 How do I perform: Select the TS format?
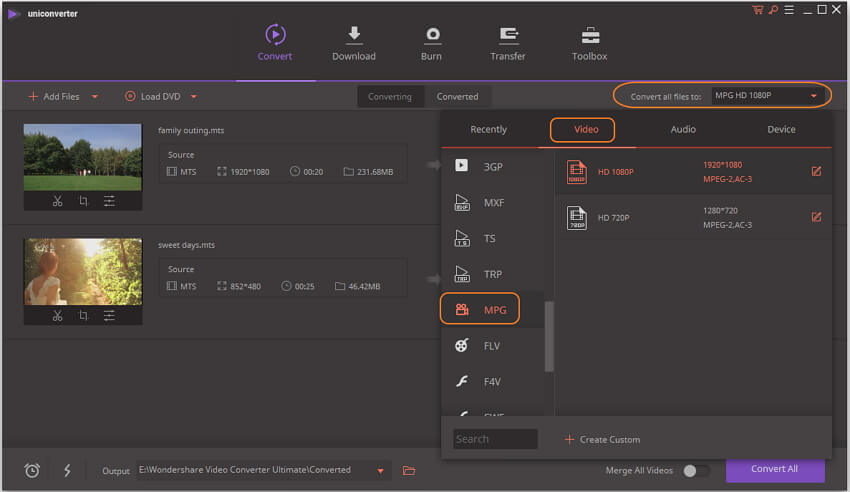492,238
